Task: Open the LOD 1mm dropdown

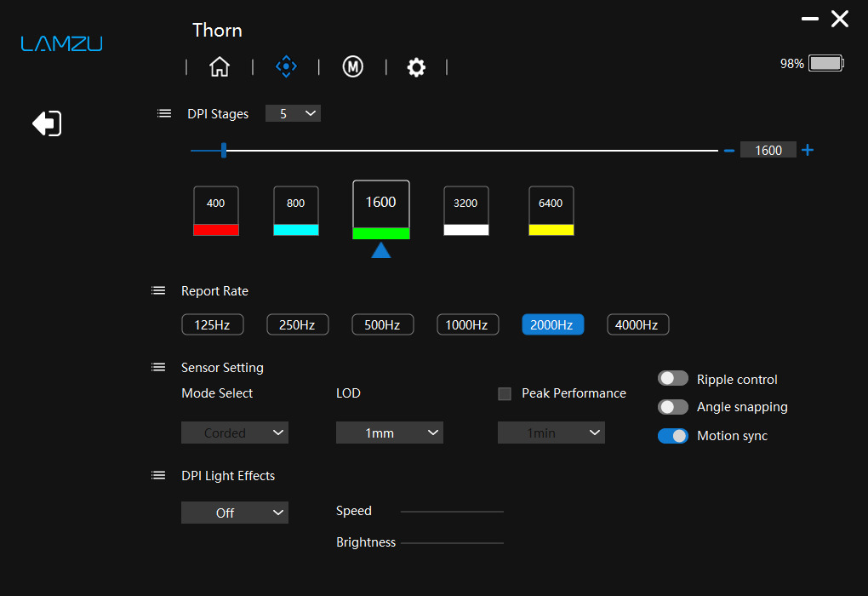Action: (x=389, y=433)
